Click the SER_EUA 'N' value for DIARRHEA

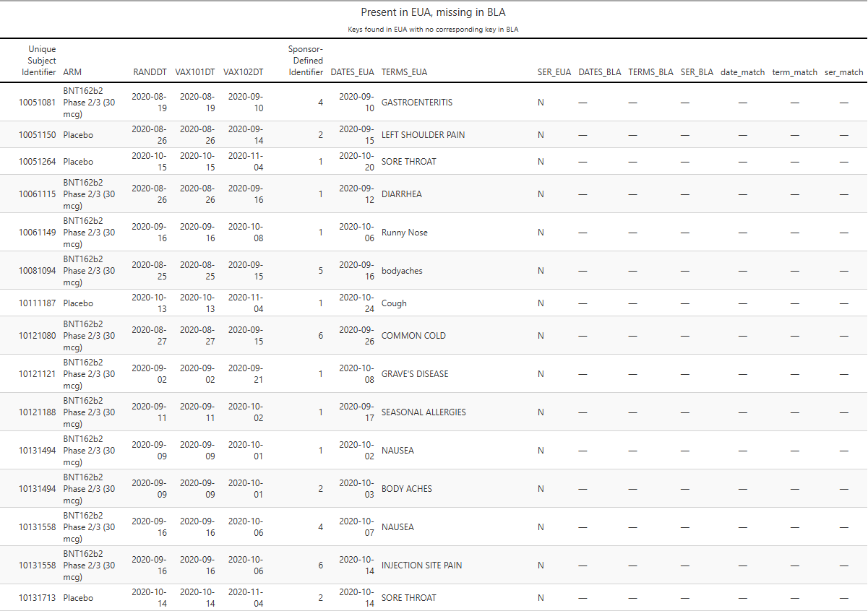[541, 194]
